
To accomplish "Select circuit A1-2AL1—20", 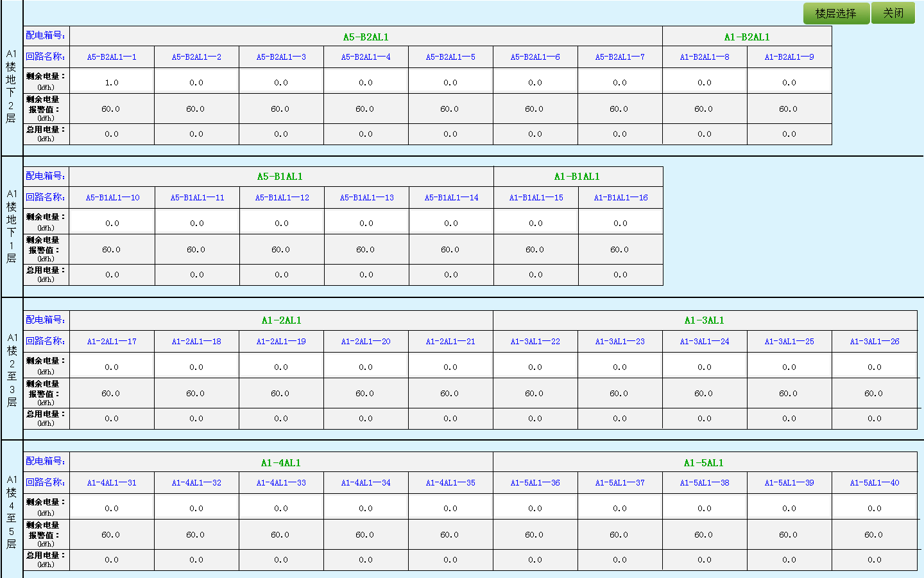I will pos(366,342).
